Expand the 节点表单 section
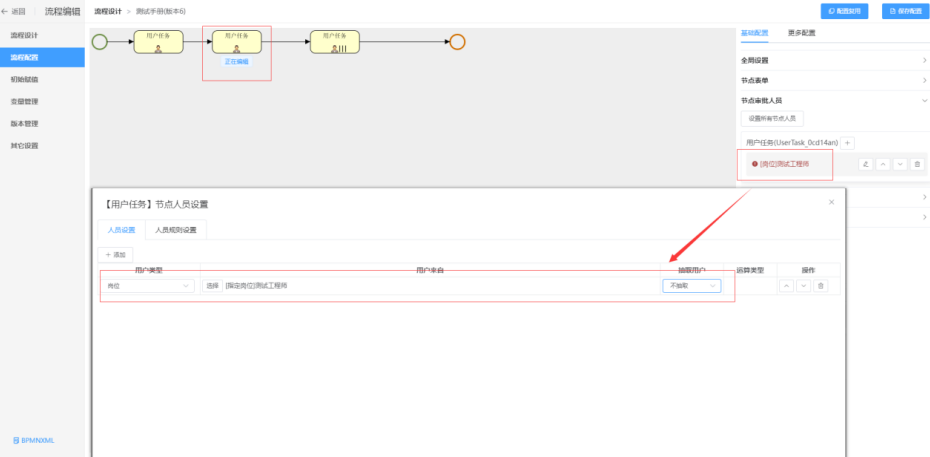 [x=833, y=80]
